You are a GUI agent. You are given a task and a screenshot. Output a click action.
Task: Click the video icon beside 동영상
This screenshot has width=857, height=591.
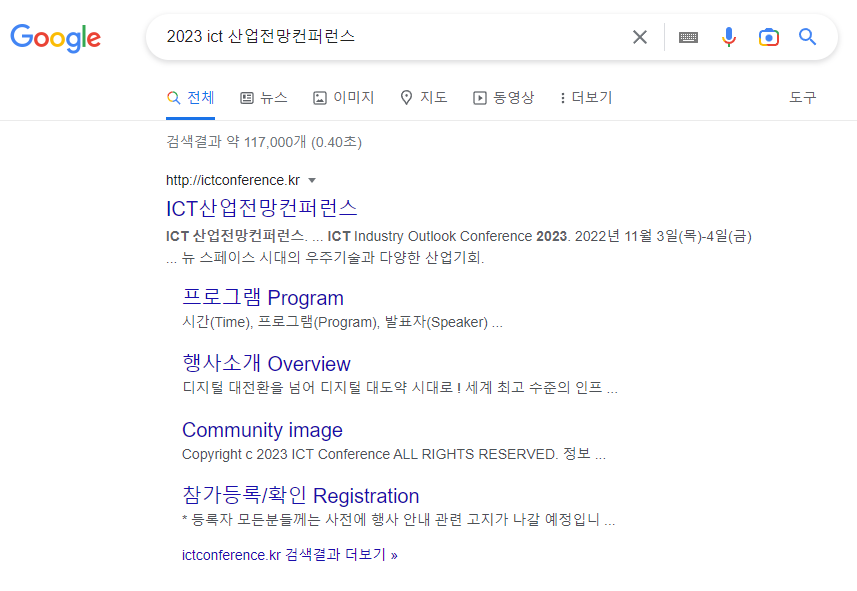478,97
